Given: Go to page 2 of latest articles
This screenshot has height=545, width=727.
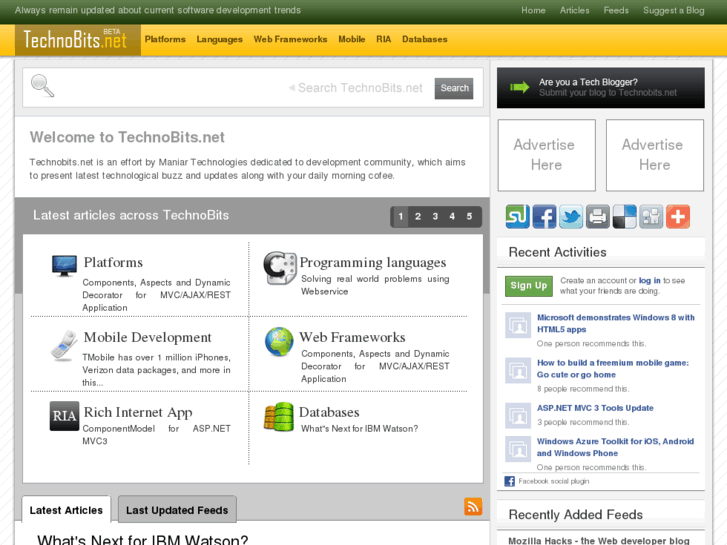Looking at the screenshot, I should point(418,217).
